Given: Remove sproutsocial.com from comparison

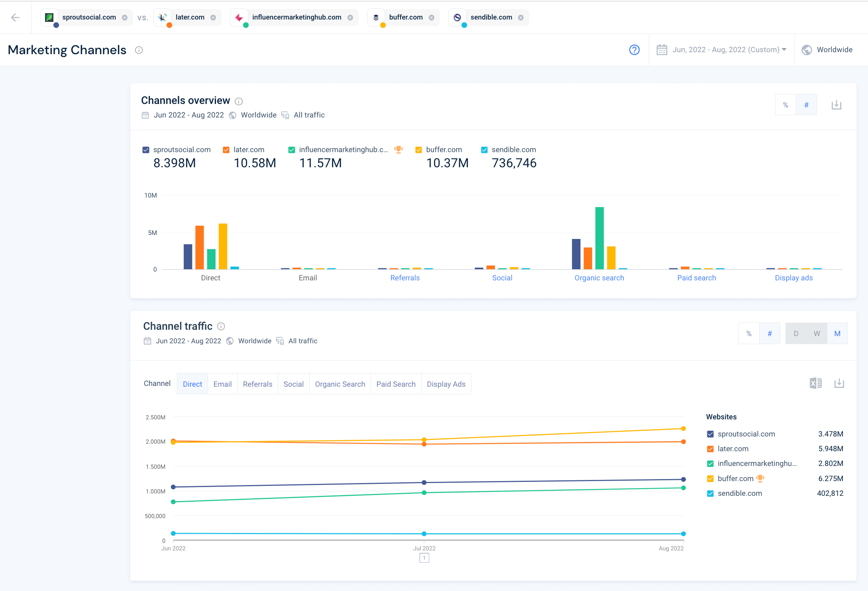Looking at the screenshot, I should coord(125,18).
